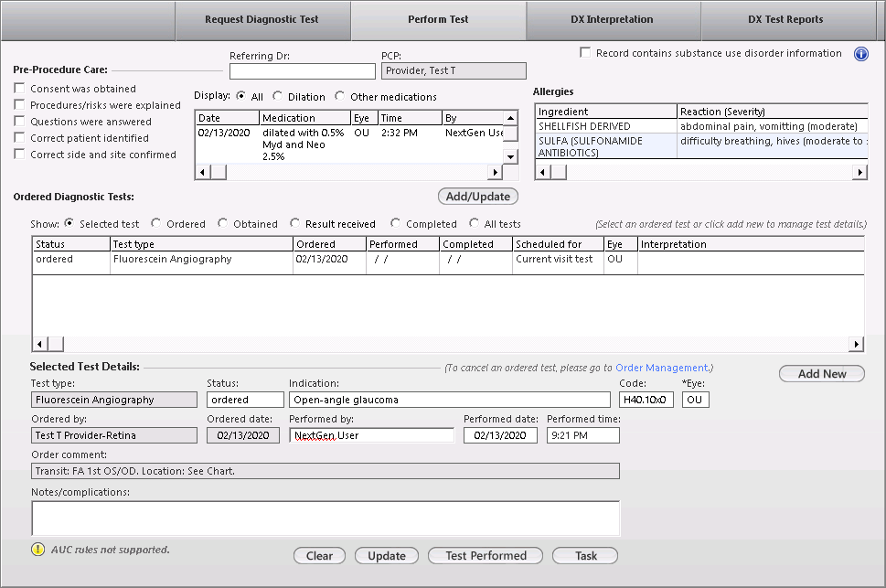Select Display All radio button
The height and width of the screenshot is (588, 886).
point(241,96)
